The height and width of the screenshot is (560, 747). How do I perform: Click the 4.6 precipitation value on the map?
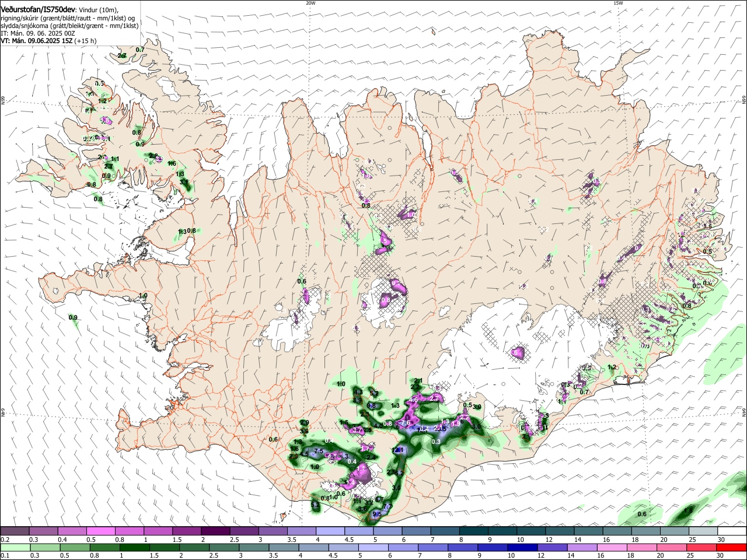[413, 400]
